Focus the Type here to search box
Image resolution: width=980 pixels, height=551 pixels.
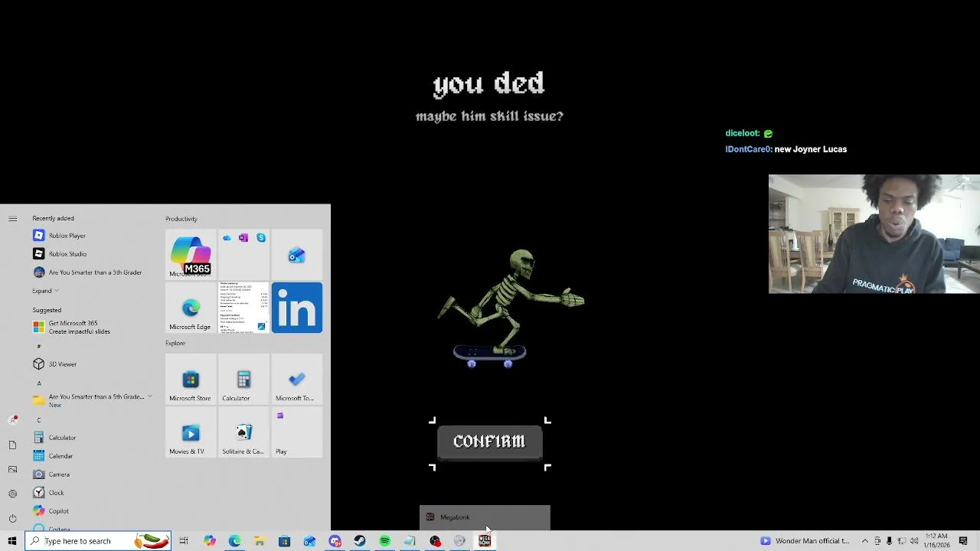tap(98, 541)
